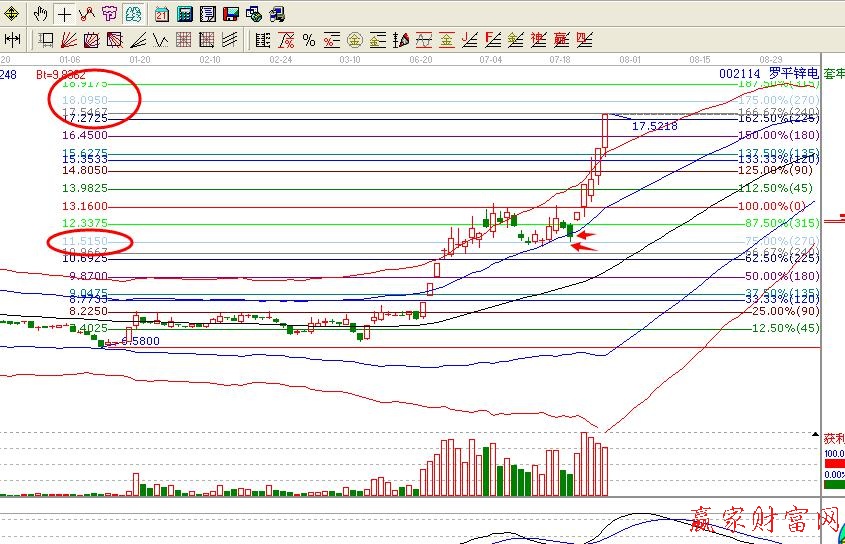This screenshot has width=845, height=544.
Task: Click the percent sign tool icon
Action: pos(309,40)
